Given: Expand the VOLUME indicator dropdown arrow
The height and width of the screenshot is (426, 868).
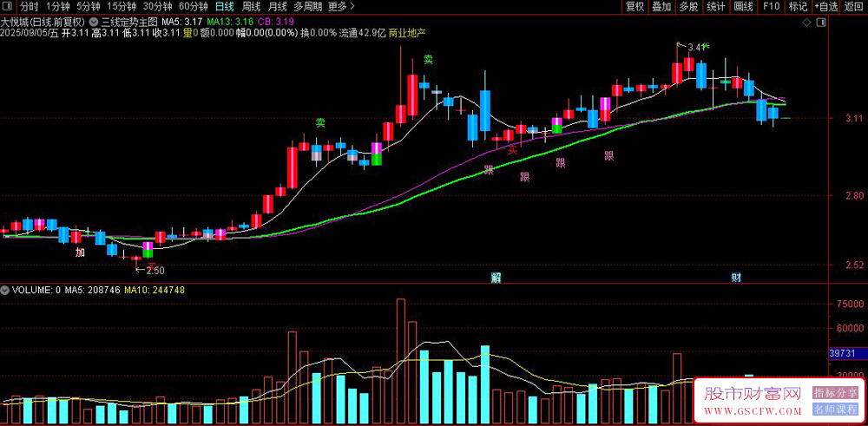Looking at the screenshot, I should coord(5,289).
